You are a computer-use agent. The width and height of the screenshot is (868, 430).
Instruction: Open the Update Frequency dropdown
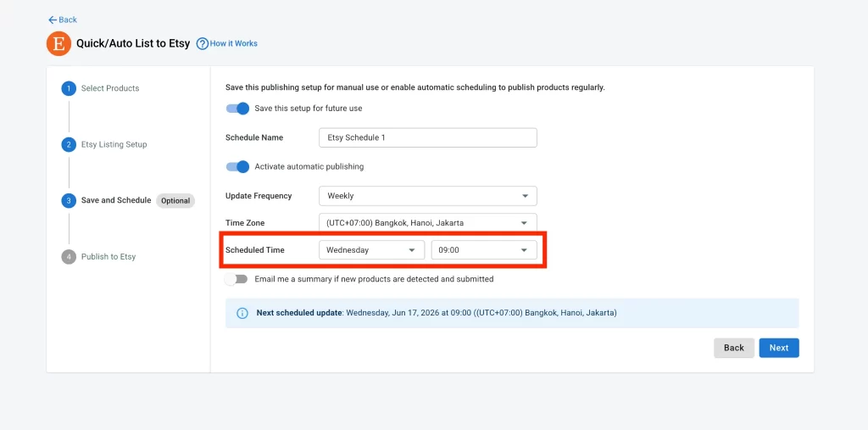point(428,196)
